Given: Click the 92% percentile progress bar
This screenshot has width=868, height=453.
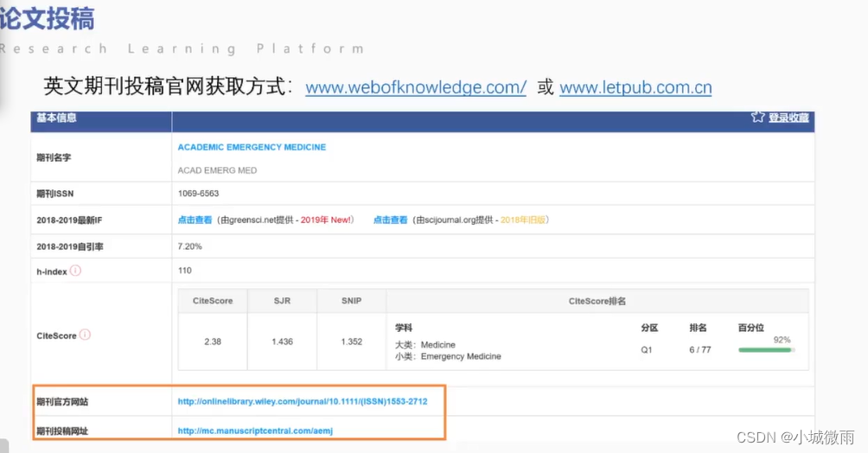Looking at the screenshot, I should [x=767, y=350].
